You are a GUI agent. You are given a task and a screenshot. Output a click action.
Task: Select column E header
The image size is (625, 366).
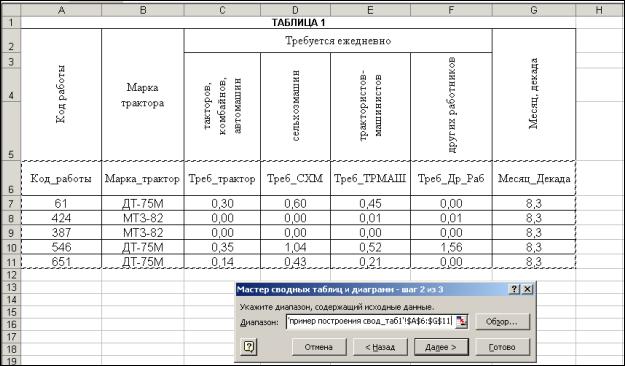[x=370, y=10]
